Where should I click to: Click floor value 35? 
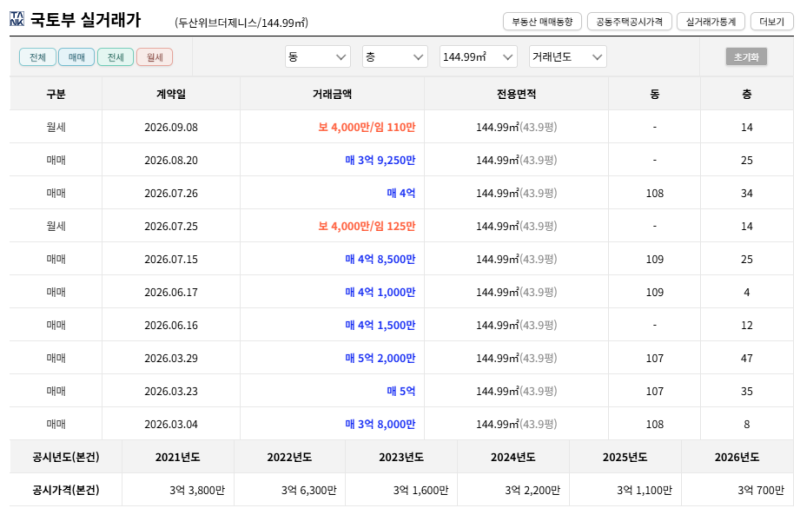pos(746,391)
